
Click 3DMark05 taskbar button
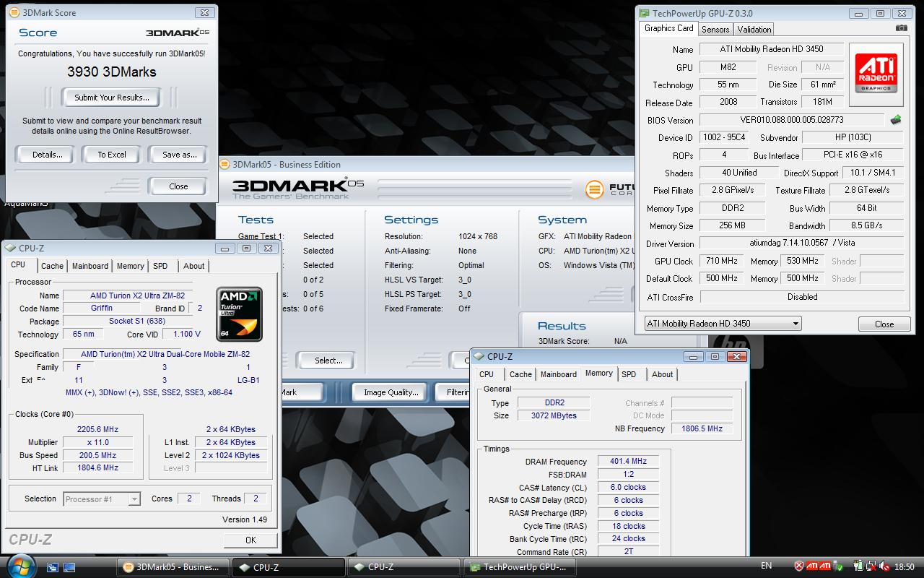tap(174, 567)
